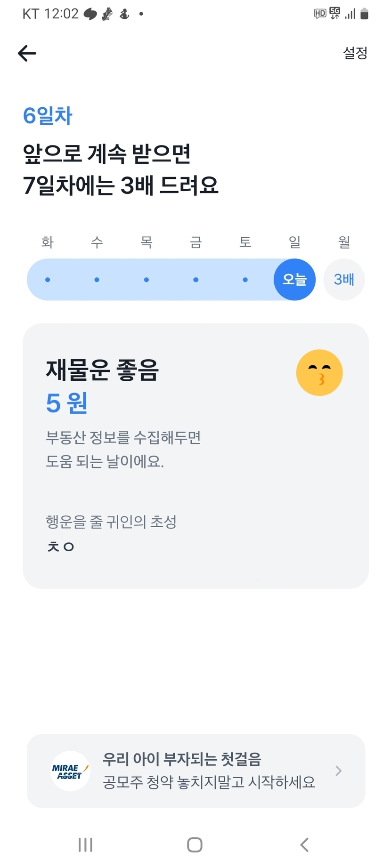Tap the back arrow icon
The image size is (391, 868).
[27, 53]
